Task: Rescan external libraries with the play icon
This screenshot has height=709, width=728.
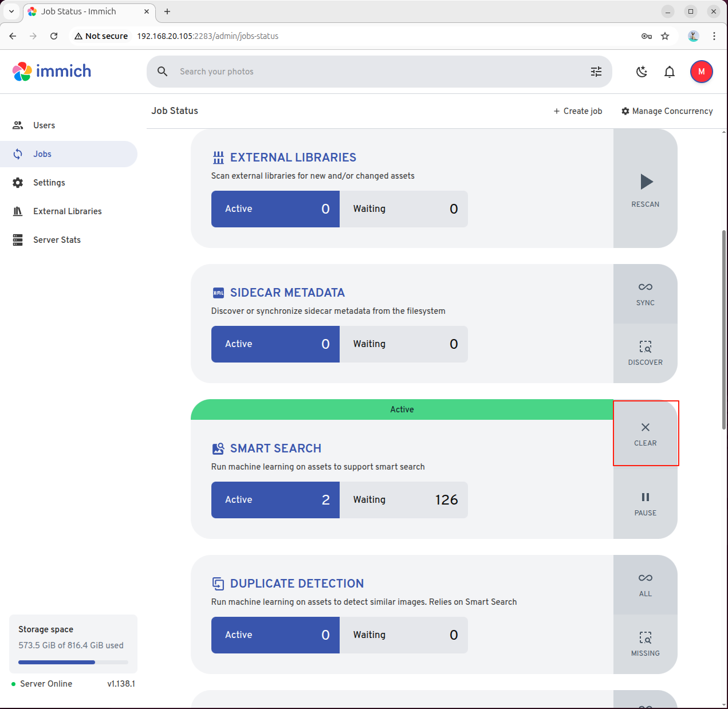Action: (x=646, y=188)
